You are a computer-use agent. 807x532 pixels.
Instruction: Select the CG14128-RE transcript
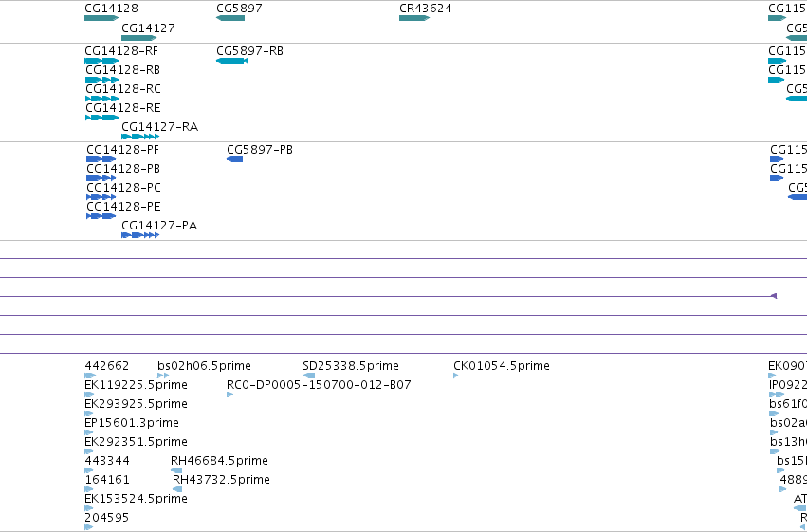pyautogui.click(x=101, y=118)
